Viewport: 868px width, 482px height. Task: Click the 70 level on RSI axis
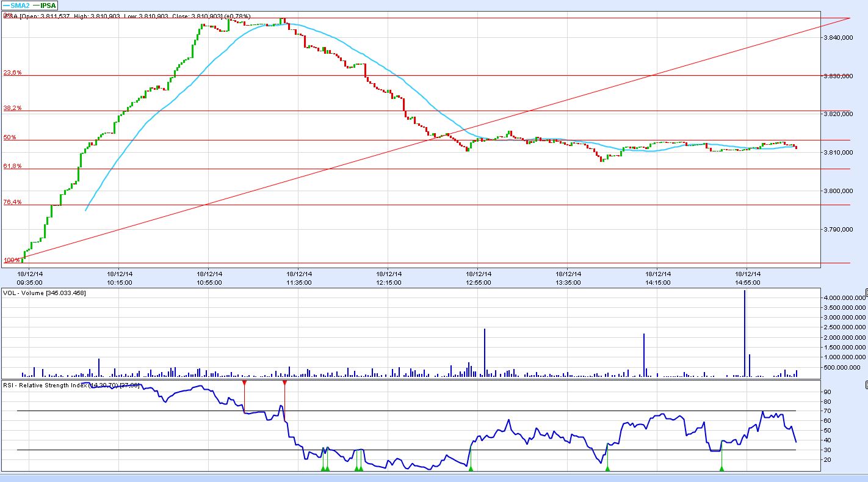[x=828, y=411]
